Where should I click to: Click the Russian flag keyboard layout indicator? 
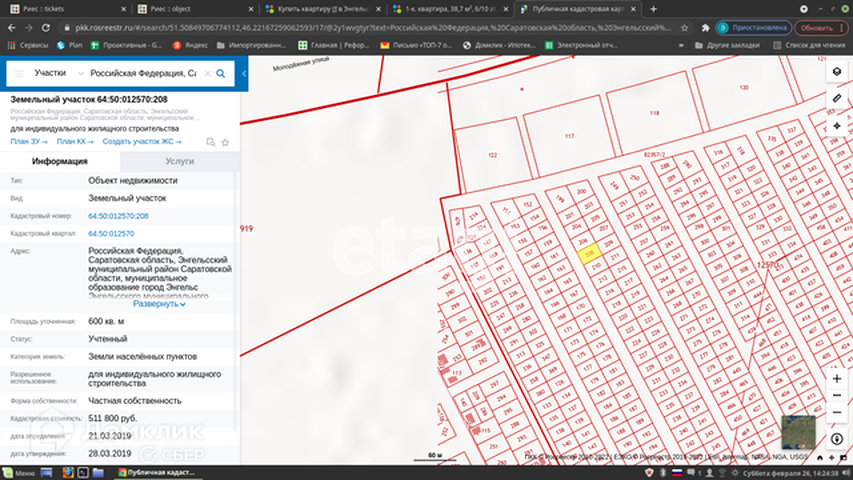pyautogui.click(x=677, y=473)
